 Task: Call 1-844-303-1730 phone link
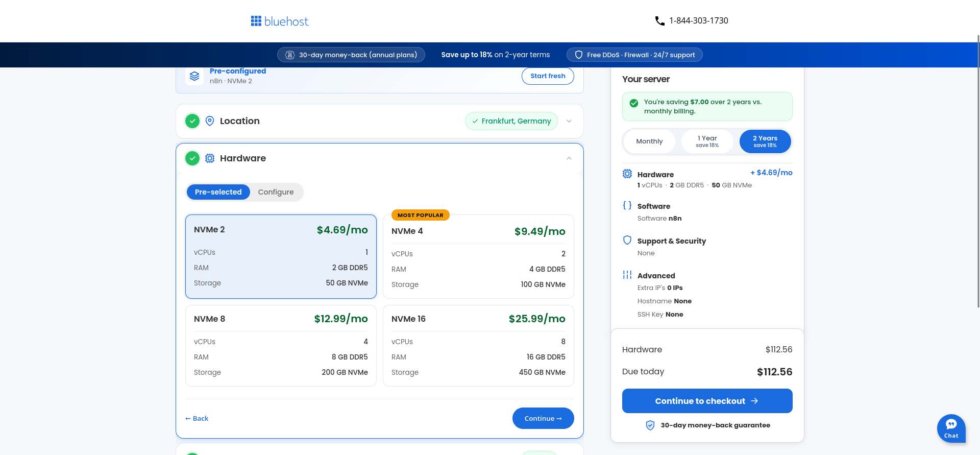(x=699, y=20)
